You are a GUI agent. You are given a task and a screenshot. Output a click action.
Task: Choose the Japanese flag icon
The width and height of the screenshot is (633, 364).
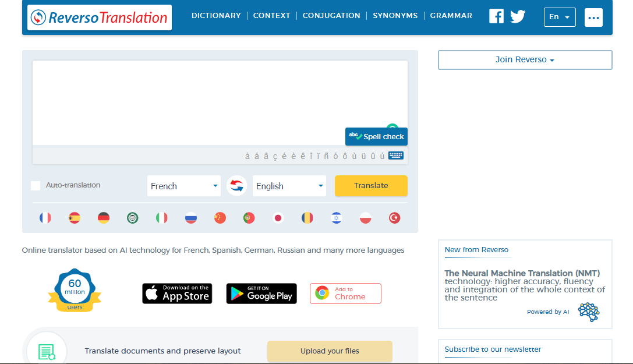[278, 218]
